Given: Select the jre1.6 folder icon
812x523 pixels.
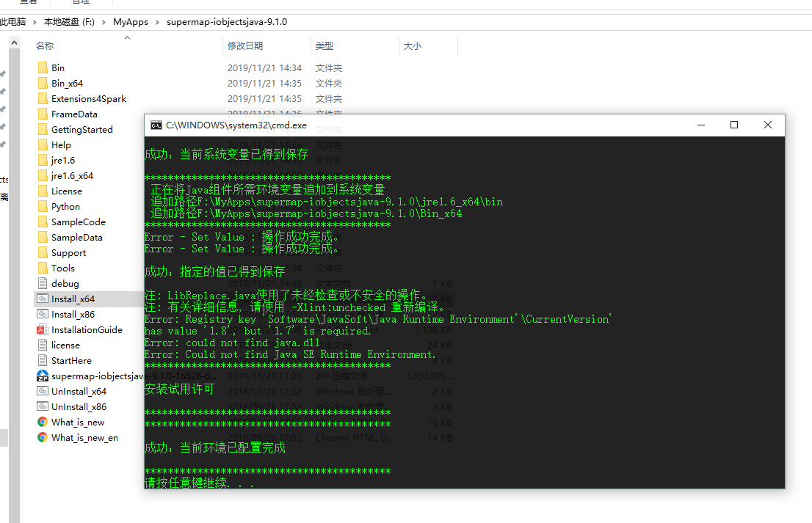Looking at the screenshot, I should tap(43, 161).
